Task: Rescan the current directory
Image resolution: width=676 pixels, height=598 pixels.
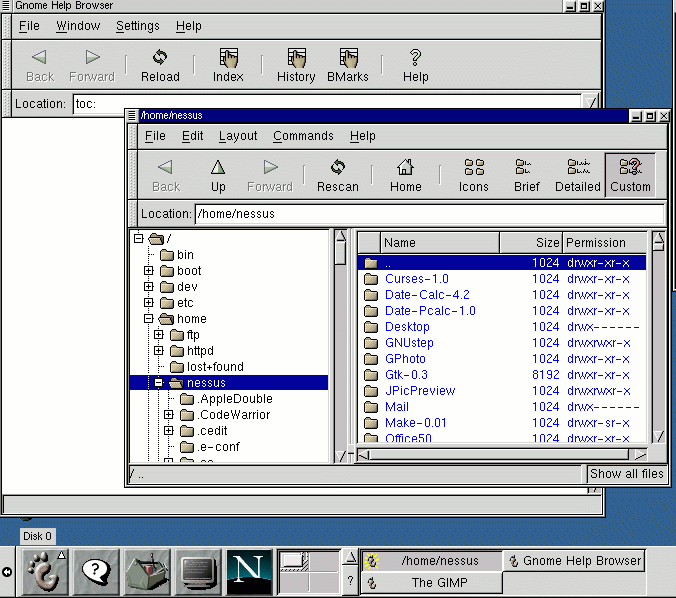Action: tap(338, 175)
